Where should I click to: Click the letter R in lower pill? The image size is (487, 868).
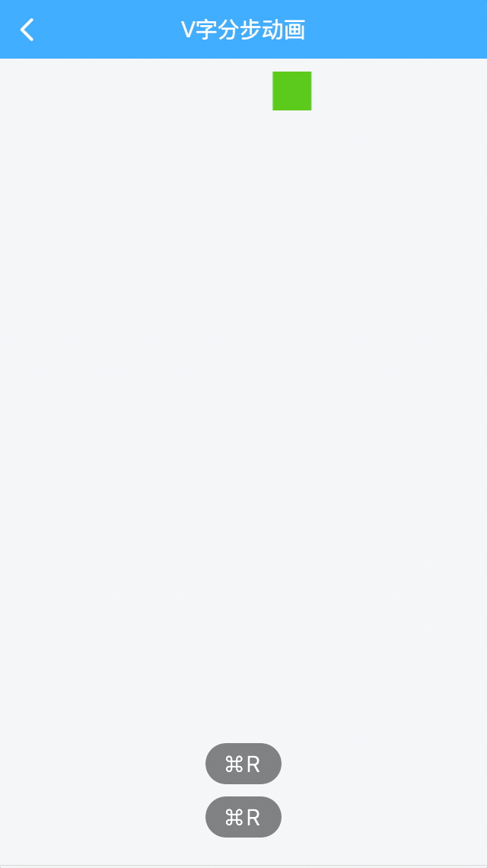[x=253, y=818]
